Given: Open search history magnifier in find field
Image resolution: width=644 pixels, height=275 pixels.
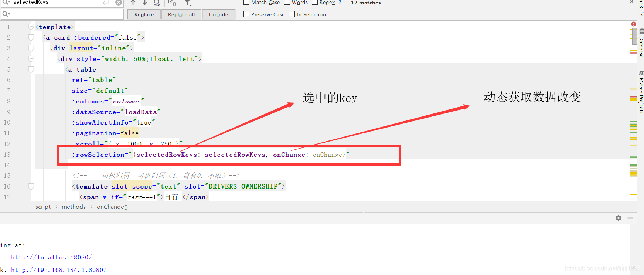Looking at the screenshot, I should pyautogui.click(x=6, y=2).
